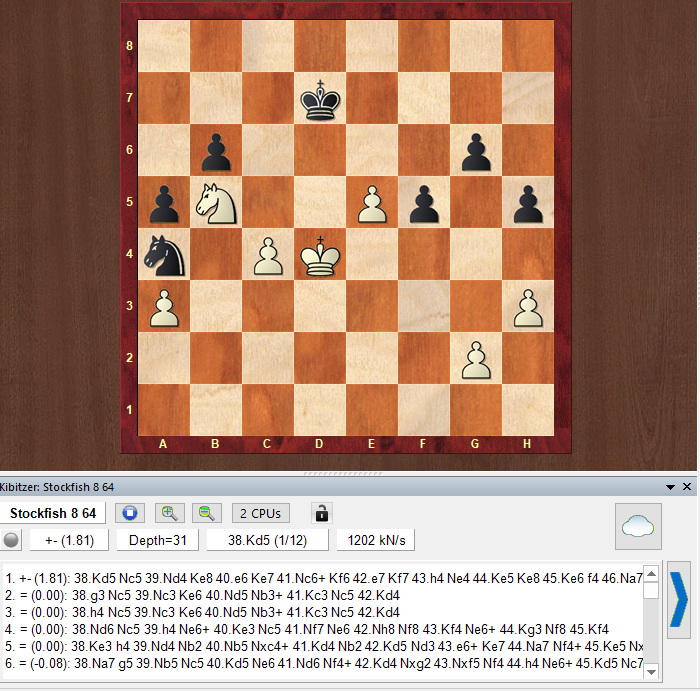Select the black knight on a4

click(164, 253)
